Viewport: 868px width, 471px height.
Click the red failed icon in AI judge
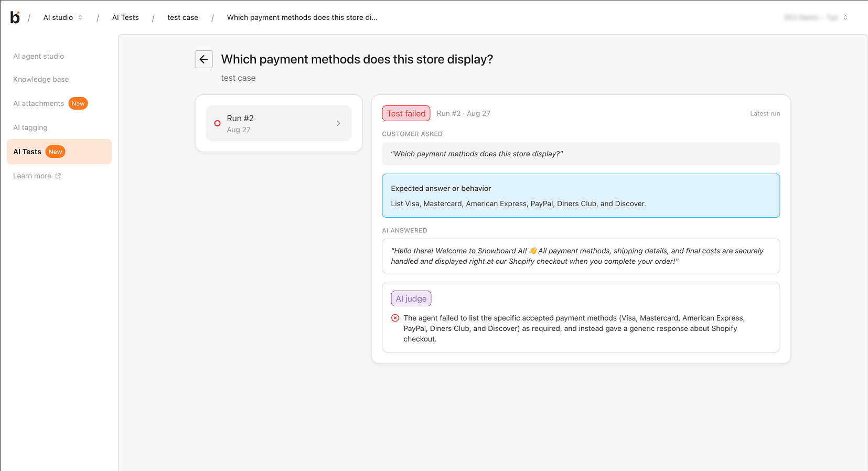[395, 318]
